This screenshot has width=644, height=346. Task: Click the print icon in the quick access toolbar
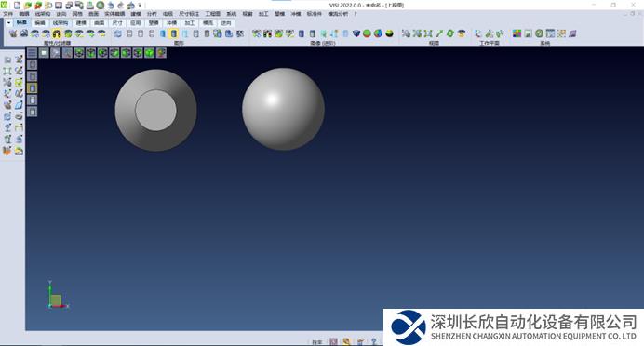coord(89,6)
